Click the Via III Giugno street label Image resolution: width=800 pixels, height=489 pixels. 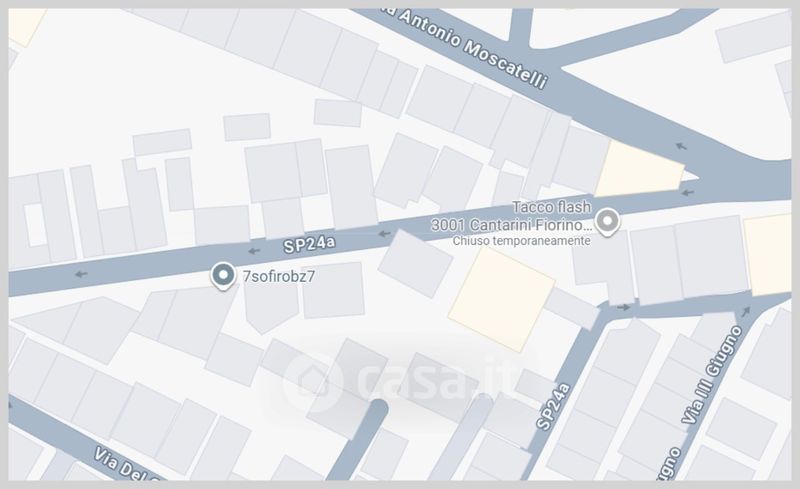coord(712,375)
